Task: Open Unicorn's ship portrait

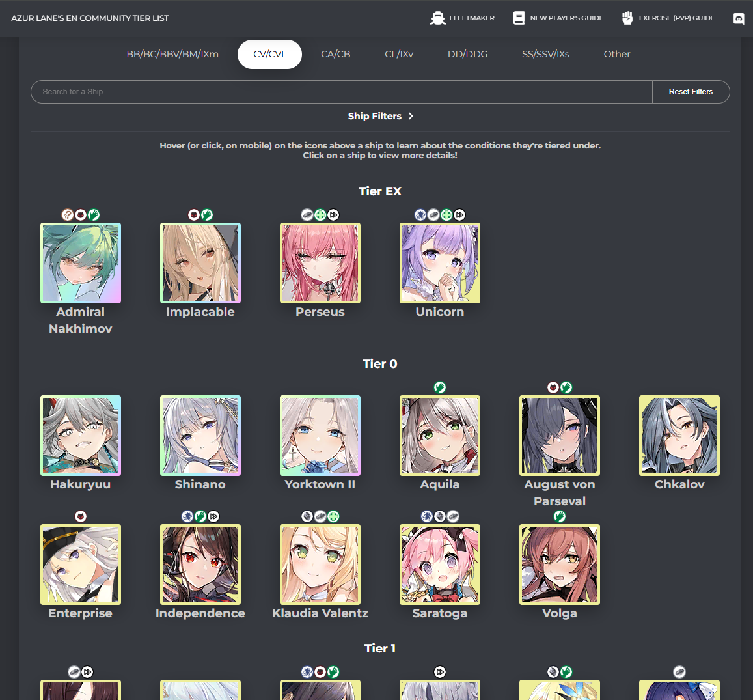Action: (x=440, y=263)
